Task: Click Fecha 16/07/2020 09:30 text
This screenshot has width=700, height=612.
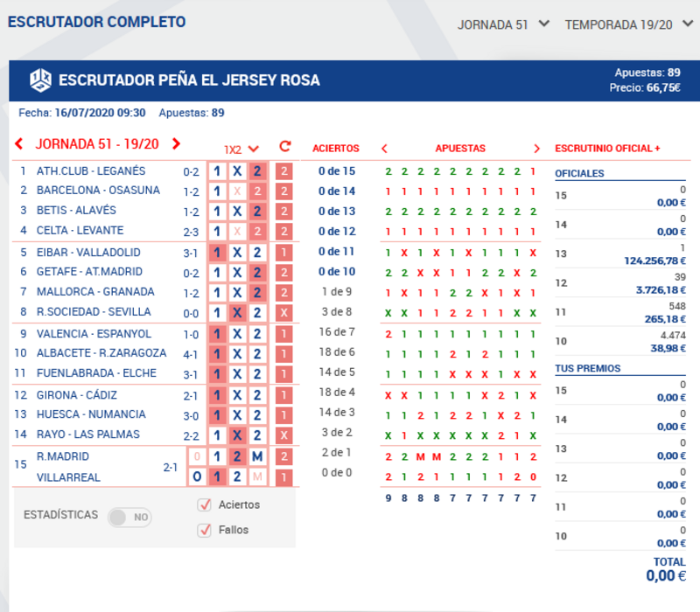Action: coord(81,113)
